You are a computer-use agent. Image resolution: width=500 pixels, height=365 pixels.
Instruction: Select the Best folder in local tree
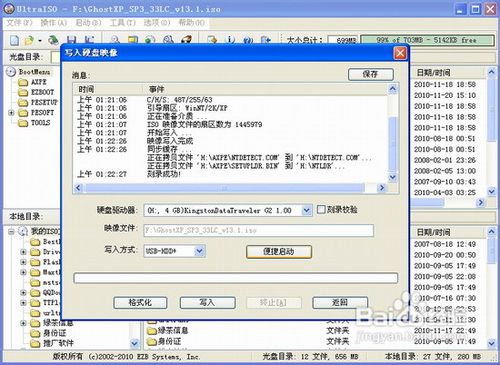coord(45,242)
